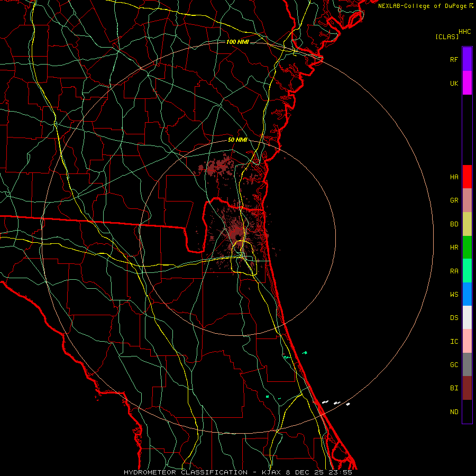
Task: Click the white dry-snow echoes near the southeast coast
Action: click(336, 403)
